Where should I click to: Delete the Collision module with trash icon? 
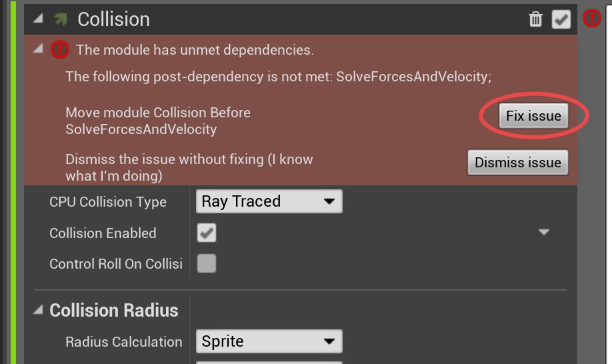[x=535, y=19]
